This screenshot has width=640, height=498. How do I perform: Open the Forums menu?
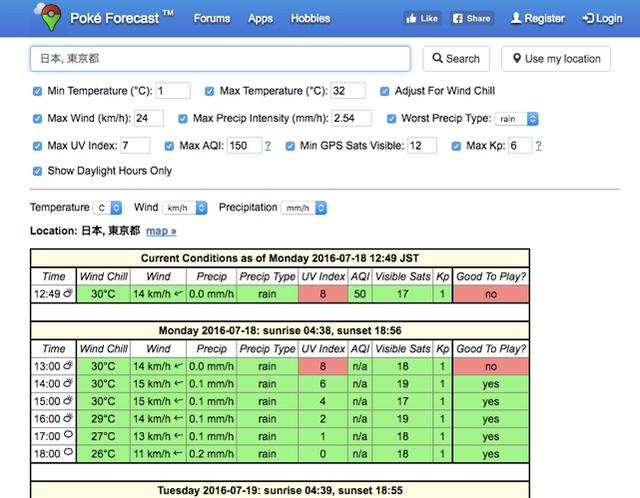(x=211, y=18)
